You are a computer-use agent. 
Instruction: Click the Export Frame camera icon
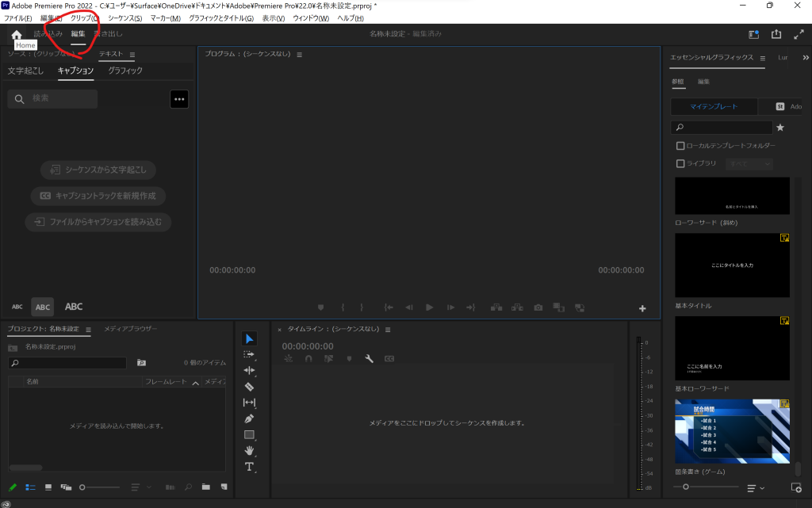pyautogui.click(x=538, y=307)
